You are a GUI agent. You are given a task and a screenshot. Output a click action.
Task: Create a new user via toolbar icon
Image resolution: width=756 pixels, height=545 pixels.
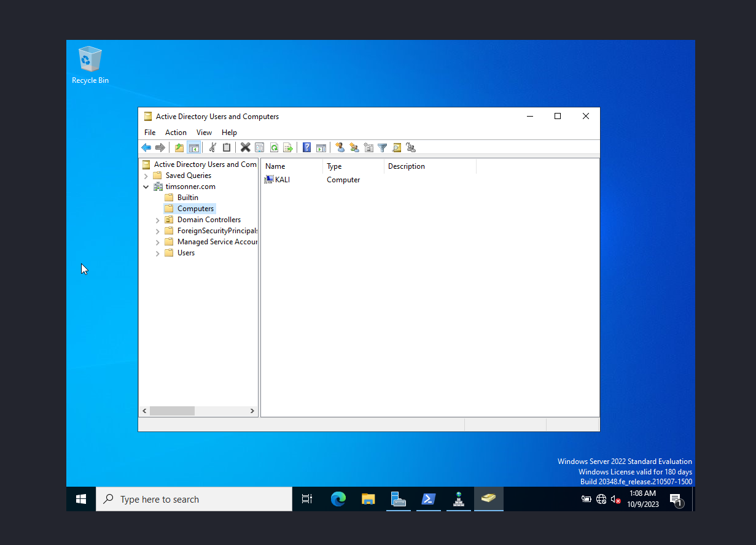340,147
